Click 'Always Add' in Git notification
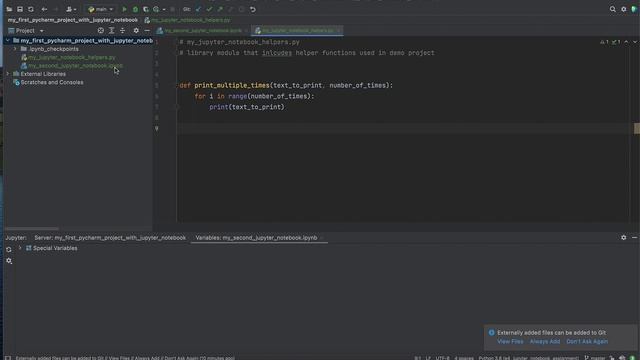 (545, 341)
